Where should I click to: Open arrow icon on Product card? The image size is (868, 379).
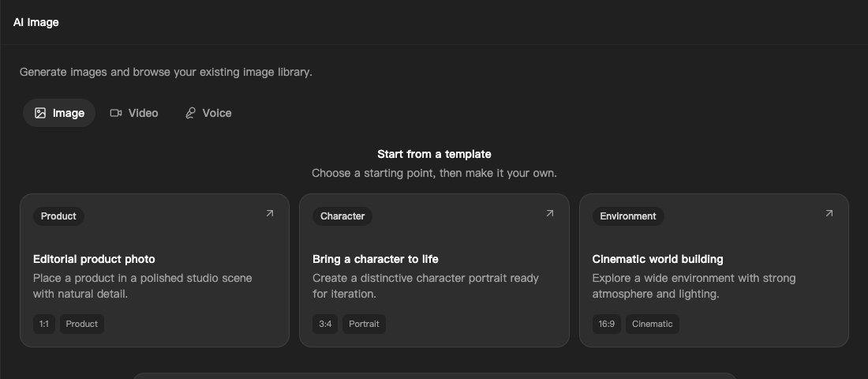tap(270, 213)
